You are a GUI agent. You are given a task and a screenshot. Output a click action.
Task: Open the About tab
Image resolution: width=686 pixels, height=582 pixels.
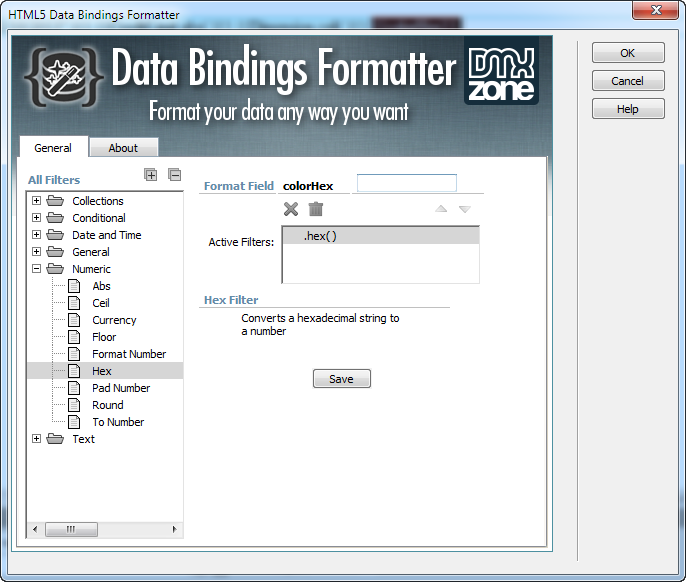(123, 148)
